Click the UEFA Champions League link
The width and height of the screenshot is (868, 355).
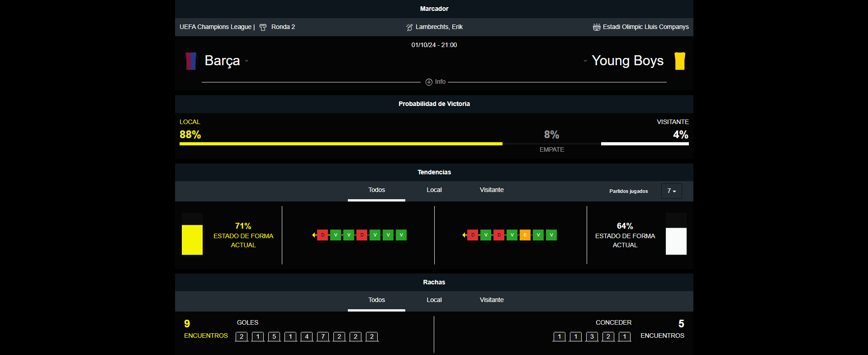coord(215,27)
